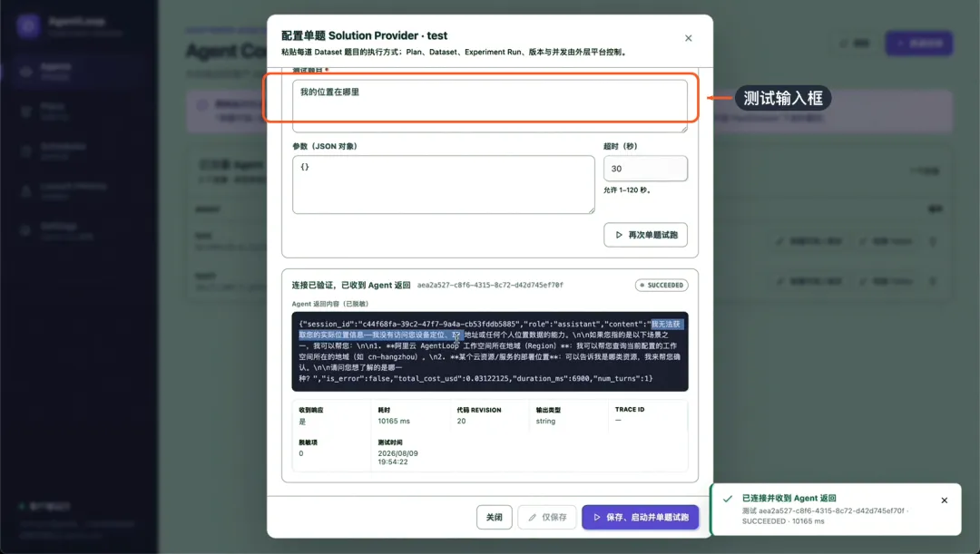Click the app logo icon in the background sidebar
The height and width of the screenshot is (554, 980).
(x=28, y=26)
